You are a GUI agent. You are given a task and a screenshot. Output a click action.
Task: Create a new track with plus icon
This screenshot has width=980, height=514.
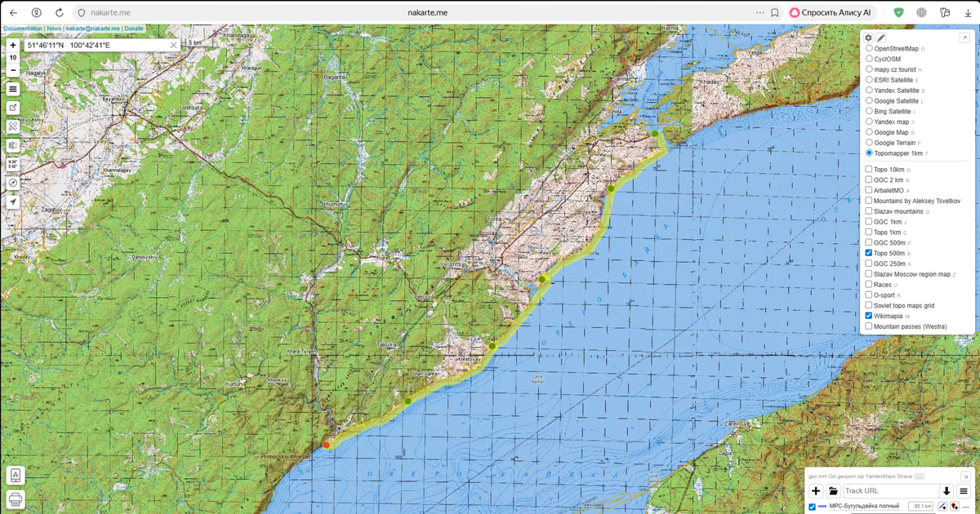coord(815,491)
